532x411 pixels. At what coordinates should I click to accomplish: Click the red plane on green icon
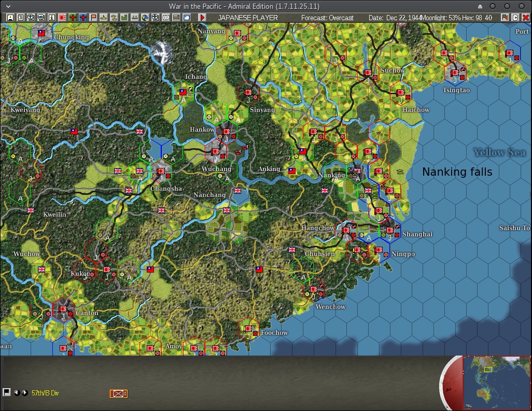73,17
